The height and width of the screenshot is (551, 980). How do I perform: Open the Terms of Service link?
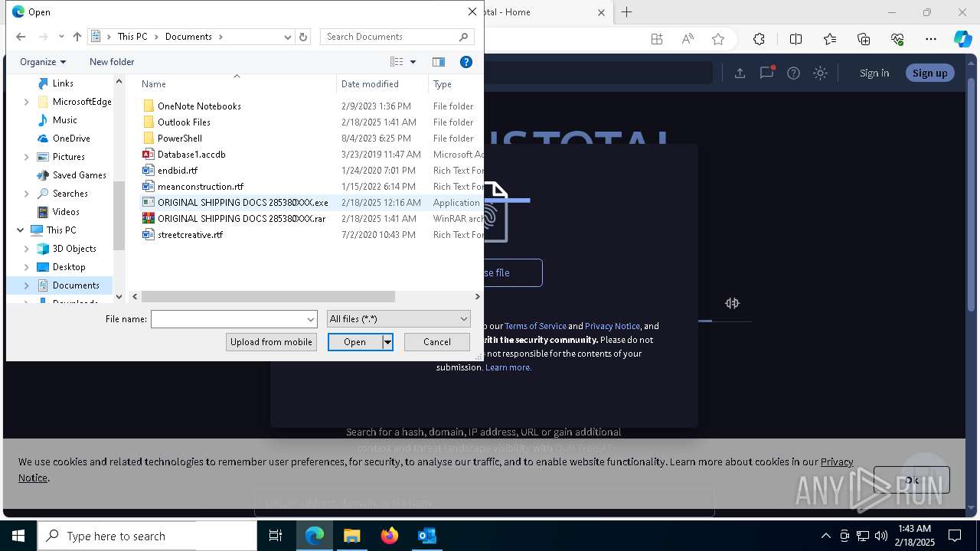535,326
